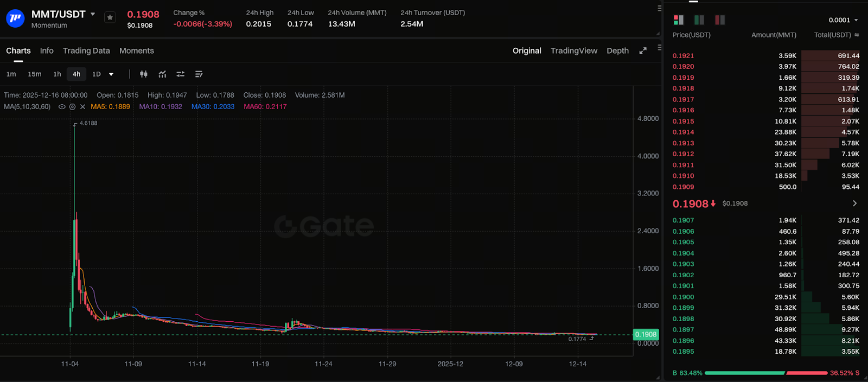
Task: Click the Momentum MMT coin logo
Action: [15, 18]
